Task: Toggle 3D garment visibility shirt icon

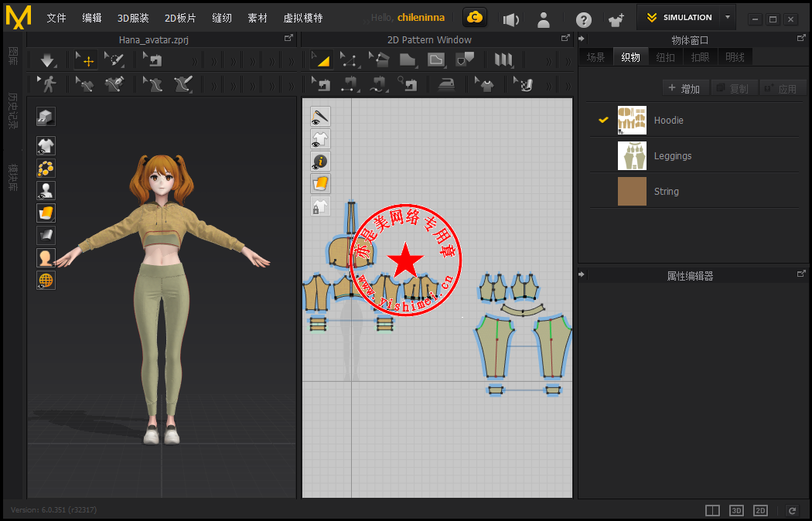Action: [x=46, y=145]
